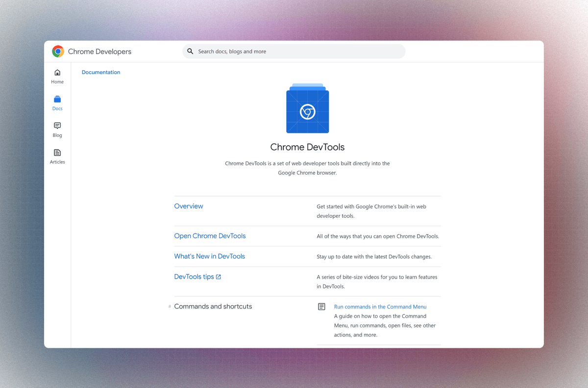Image resolution: width=588 pixels, height=388 pixels.
Task: Open Blog via the speech bubble icon
Action: tap(57, 126)
